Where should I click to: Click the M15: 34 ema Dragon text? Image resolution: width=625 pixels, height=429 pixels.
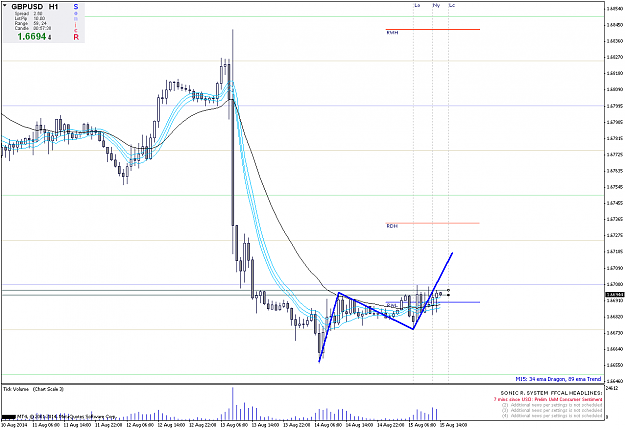[x=558, y=379]
